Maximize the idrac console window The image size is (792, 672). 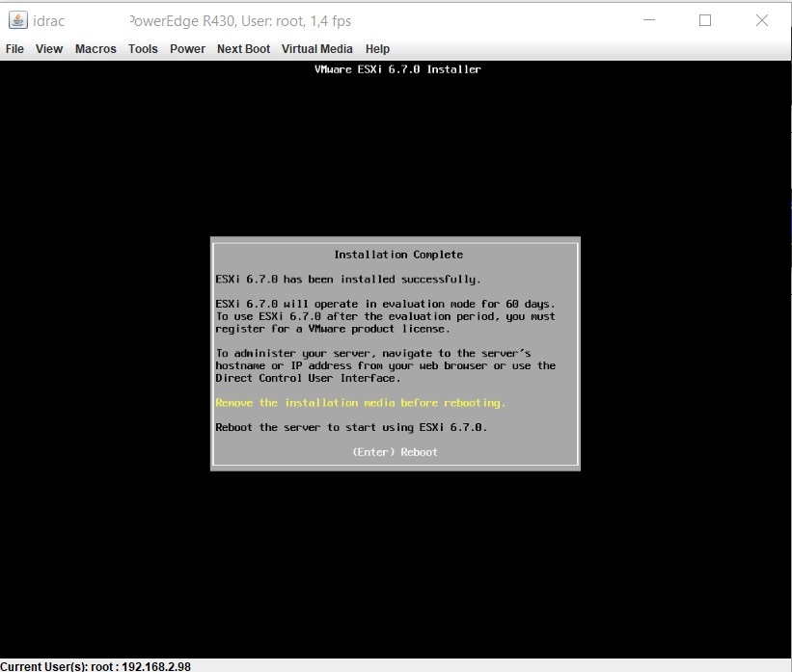click(705, 20)
